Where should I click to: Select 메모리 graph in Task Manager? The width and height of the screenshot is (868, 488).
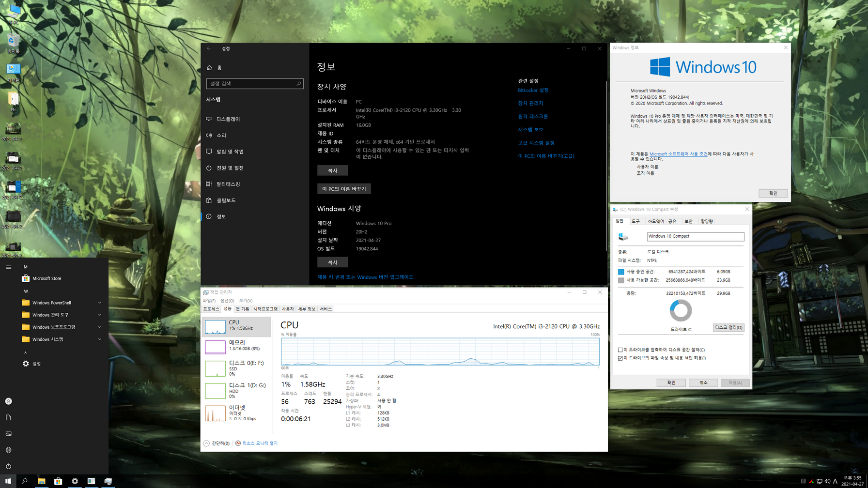(236, 347)
